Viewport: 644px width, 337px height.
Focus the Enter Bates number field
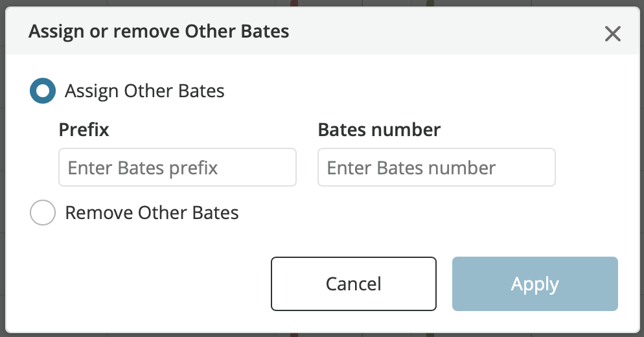(437, 167)
